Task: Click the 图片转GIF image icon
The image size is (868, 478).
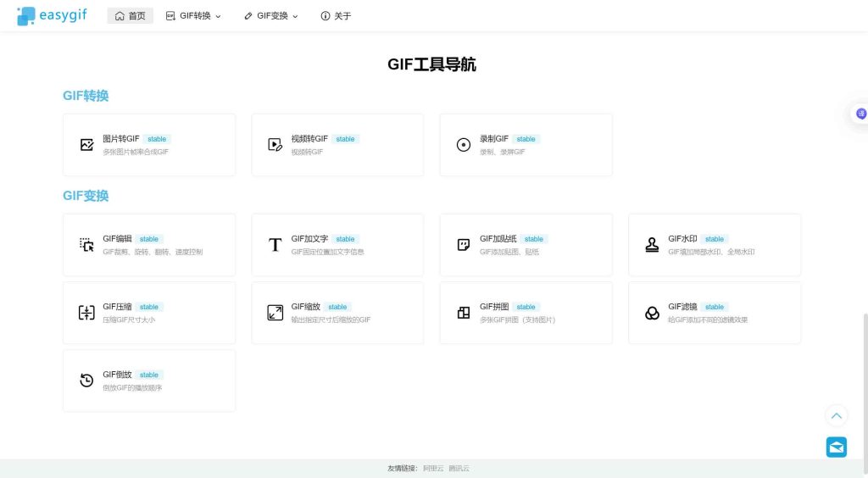Action: click(86, 145)
